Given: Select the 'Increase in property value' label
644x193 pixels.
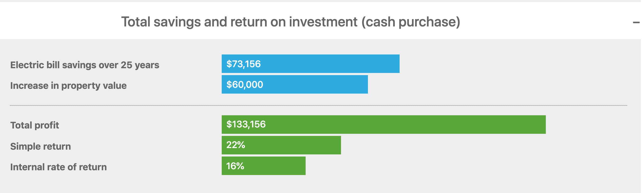Looking at the screenshot, I should [x=68, y=86].
